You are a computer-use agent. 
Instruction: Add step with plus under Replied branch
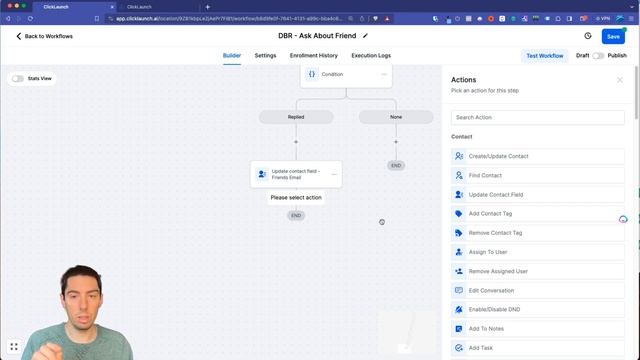pyautogui.click(x=296, y=142)
